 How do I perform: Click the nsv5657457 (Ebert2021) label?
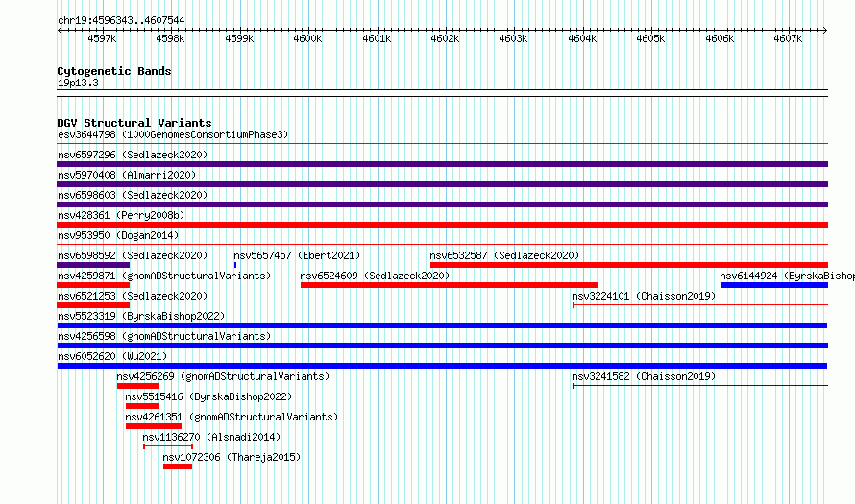coord(297,255)
